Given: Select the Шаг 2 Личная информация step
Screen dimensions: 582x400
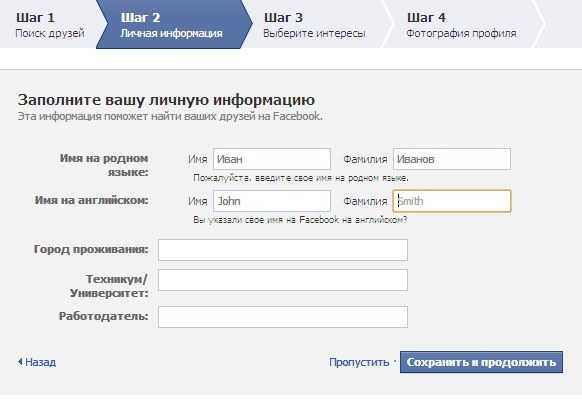Looking at the screenshot, I should (x=171, y=25).
